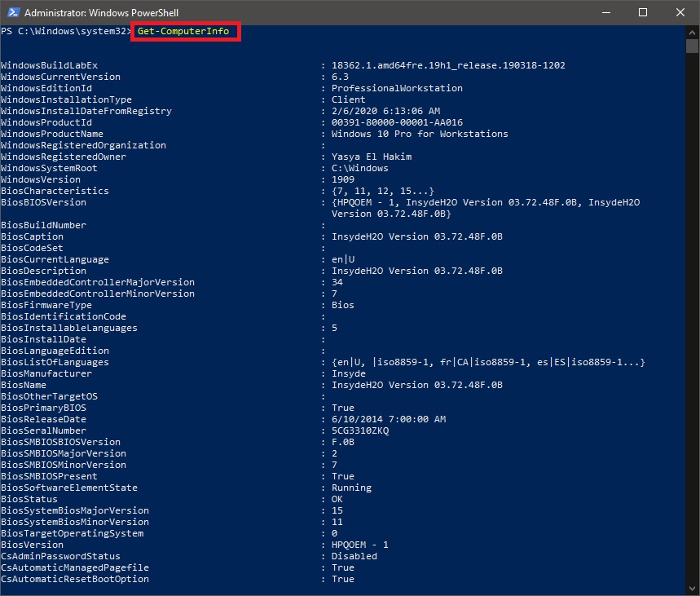Click the WindowsRegisteredOrganization property name
This screenshot has height=596, width=700.
[83, 146]
